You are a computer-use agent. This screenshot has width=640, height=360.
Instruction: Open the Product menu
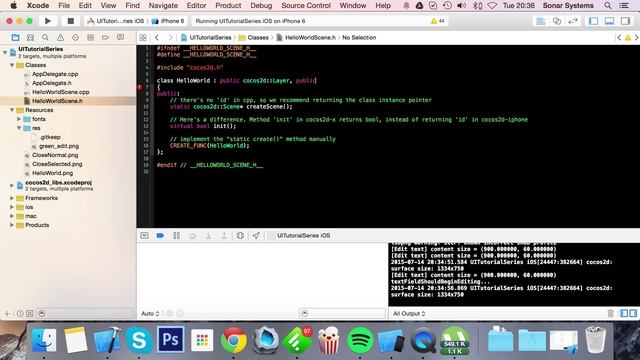[228, 6]
